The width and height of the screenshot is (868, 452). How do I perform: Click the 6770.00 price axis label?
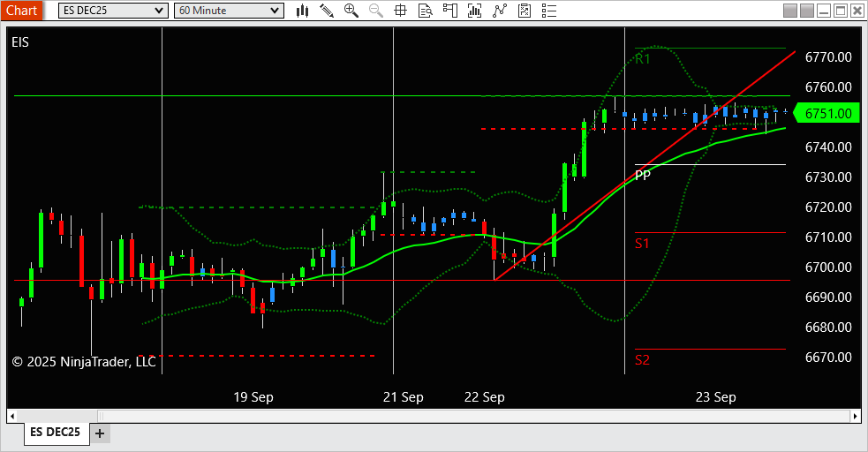pos(828,57)
